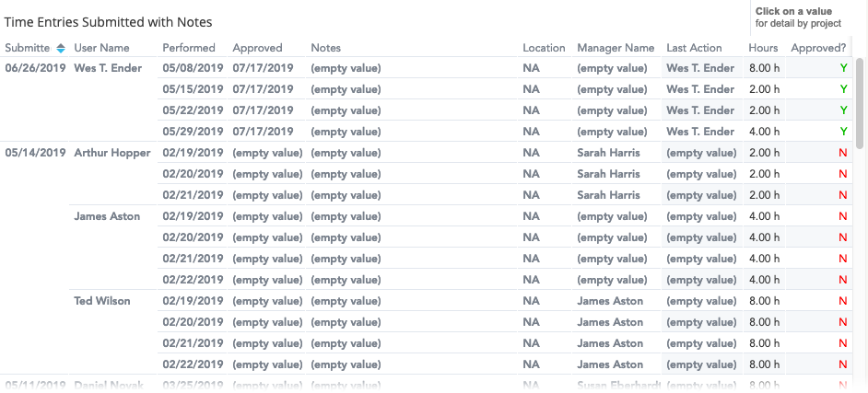Viewport: 868px width, 393px height.
Task: Click the Y approved value for 05/08/2019
Action: coord(843,68)
